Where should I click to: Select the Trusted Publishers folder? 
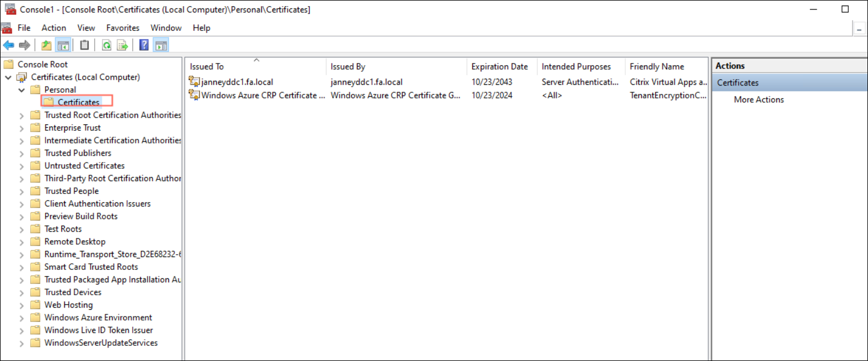tap(78, 153)
